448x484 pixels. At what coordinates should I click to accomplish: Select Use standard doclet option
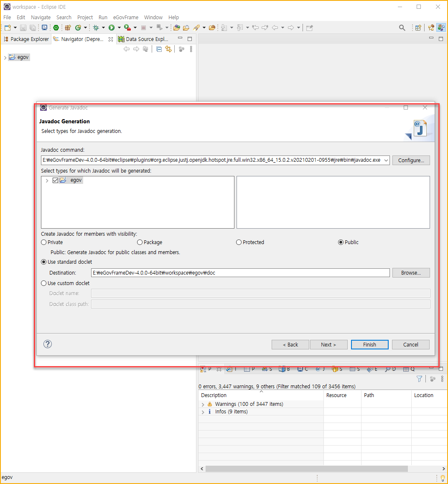point(44,262)
